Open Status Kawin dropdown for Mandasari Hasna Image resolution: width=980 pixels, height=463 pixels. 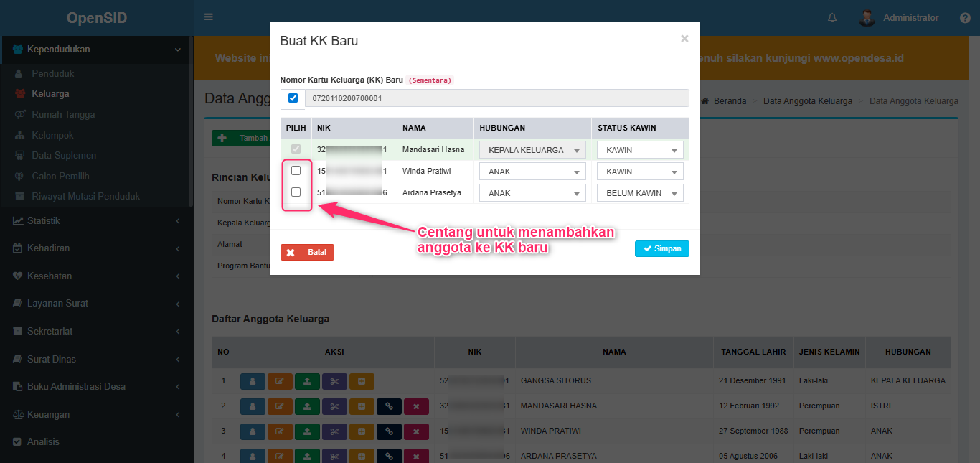pyautogui.click(x=640, y=151)
